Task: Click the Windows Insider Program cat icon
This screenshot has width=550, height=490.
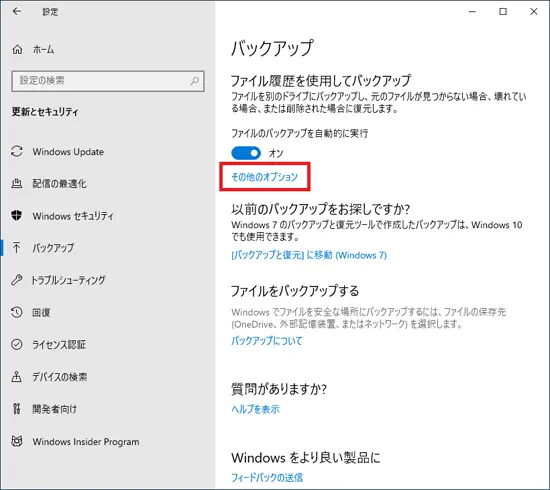Action: (17, 441)
